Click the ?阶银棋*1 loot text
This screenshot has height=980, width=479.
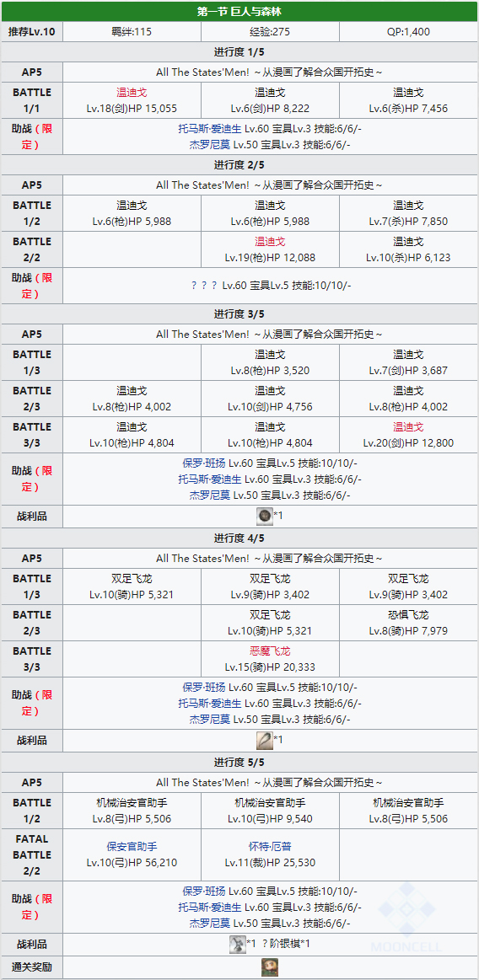[285, 944]
